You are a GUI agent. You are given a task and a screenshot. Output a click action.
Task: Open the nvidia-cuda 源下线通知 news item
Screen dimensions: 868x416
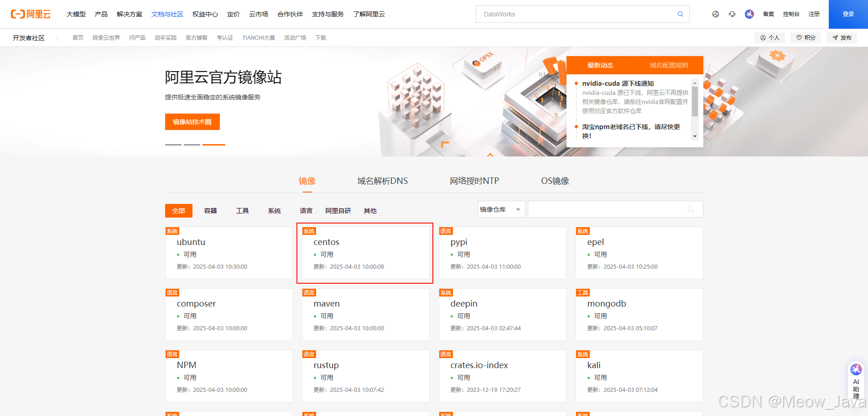click(618, 83)
